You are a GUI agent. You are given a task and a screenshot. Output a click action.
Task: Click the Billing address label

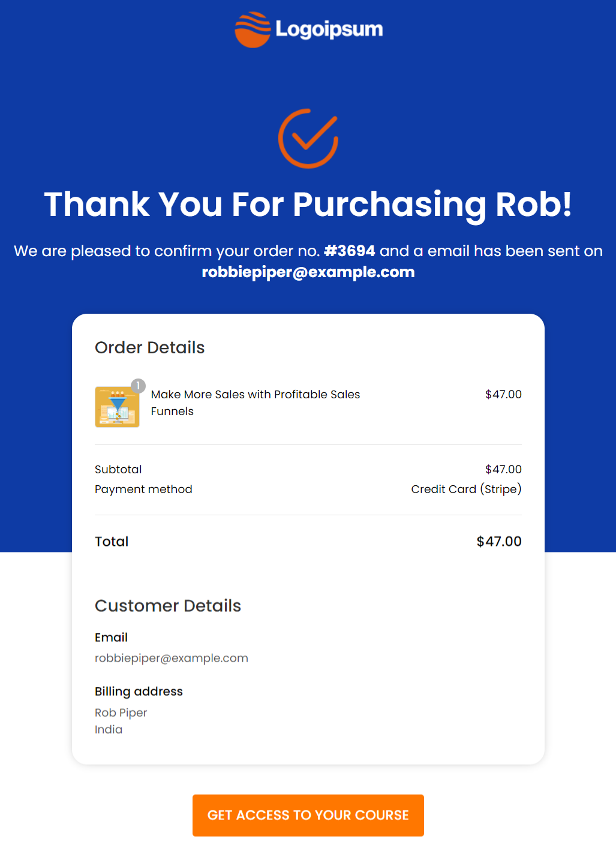click(x=139, y=692)
